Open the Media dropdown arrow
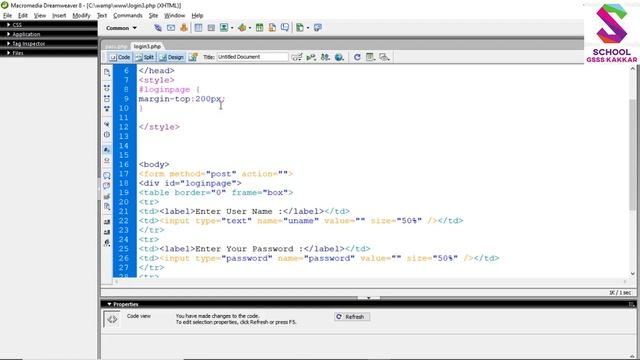The height and width of the screenshot is (360, 640). (x=249, y=28)
